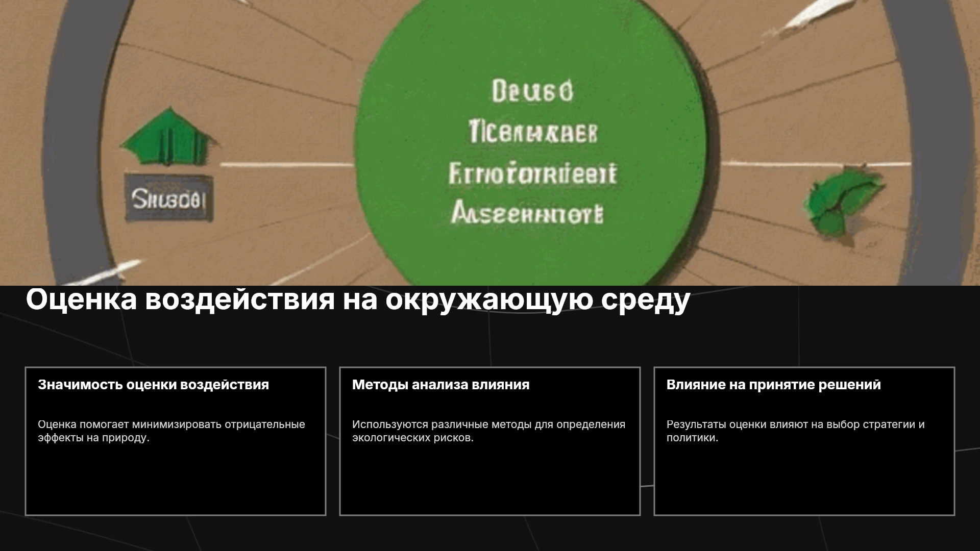Click the "Влияние на принятие решений" card heading
Screen dimensions: 980x551
click(x=773, y=385)
